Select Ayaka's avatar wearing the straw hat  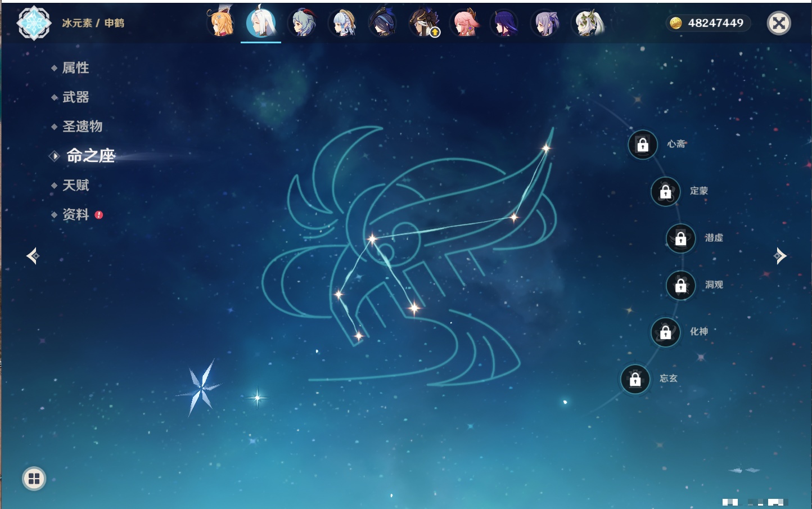coord(344,24)
